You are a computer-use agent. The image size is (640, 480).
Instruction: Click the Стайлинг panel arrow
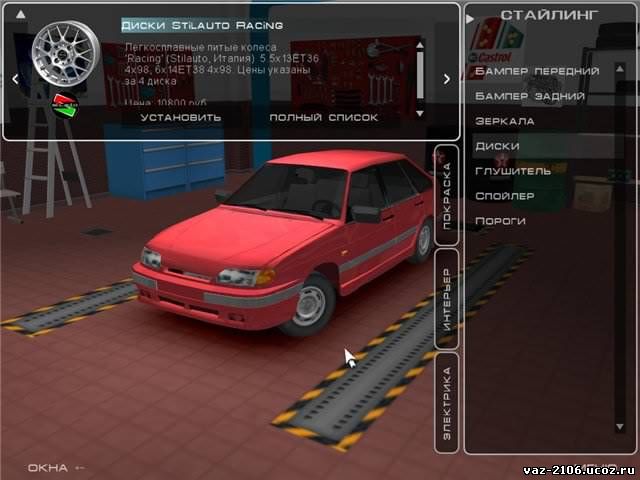470,19
